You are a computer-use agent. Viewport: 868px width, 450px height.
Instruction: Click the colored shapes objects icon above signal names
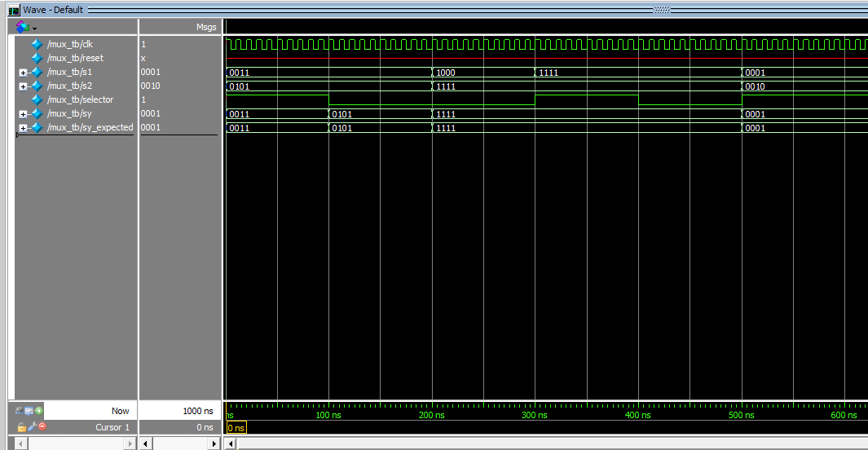point(22,27)
